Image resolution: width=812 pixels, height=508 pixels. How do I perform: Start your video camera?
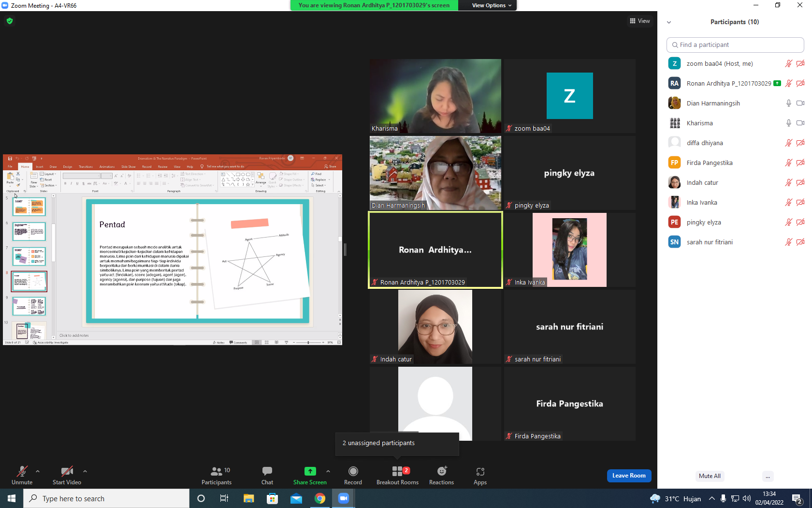click(x=67, y=475)
